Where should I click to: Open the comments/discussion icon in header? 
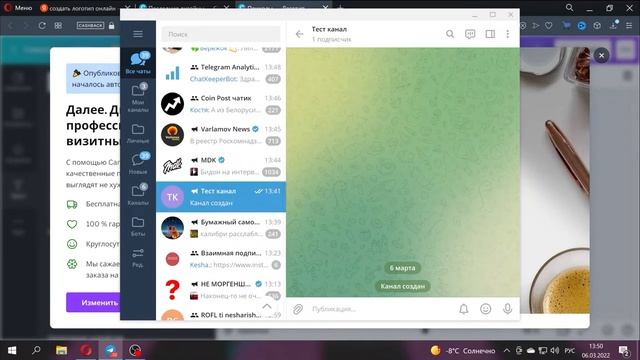[x=470, y=34]
